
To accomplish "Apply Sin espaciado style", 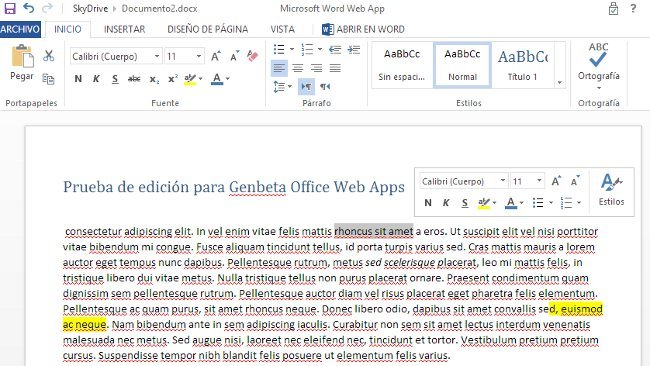I will pos(402,65).
